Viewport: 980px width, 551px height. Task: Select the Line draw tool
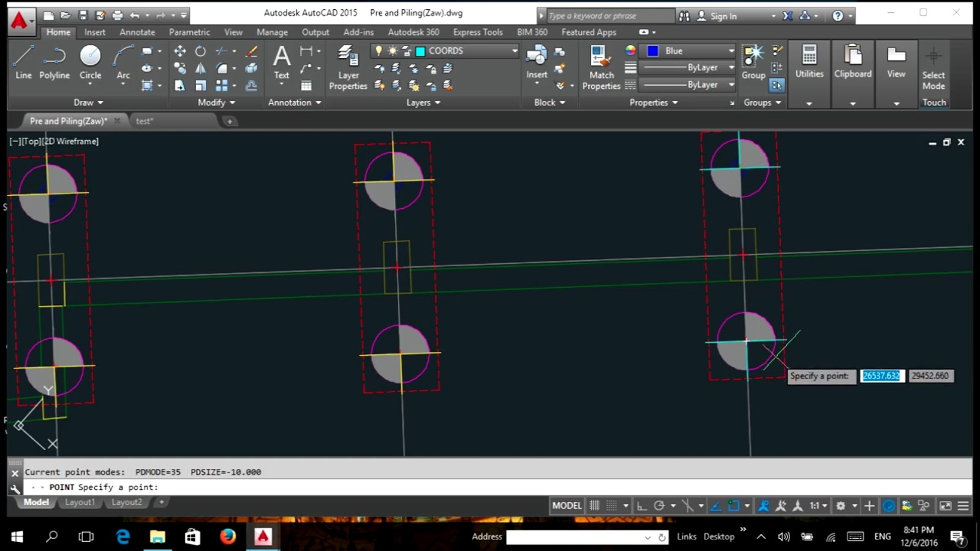pyautogui.click(x=23, y=62)
